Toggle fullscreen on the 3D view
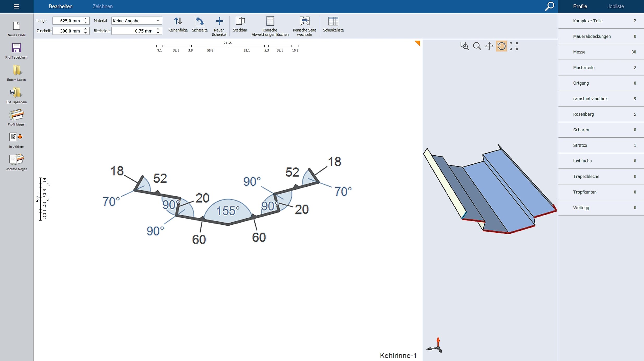This screenshot has width=644, height=361. [514, 46]
